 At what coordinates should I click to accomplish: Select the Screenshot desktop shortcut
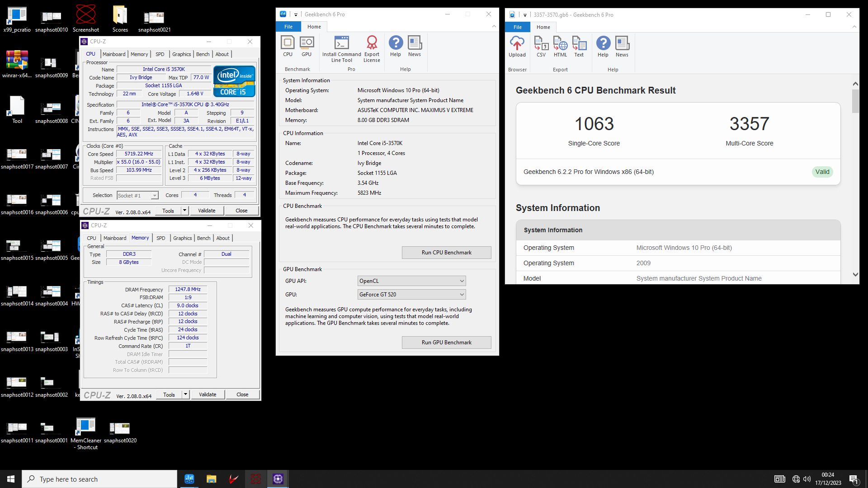click(x=86, y=19)
